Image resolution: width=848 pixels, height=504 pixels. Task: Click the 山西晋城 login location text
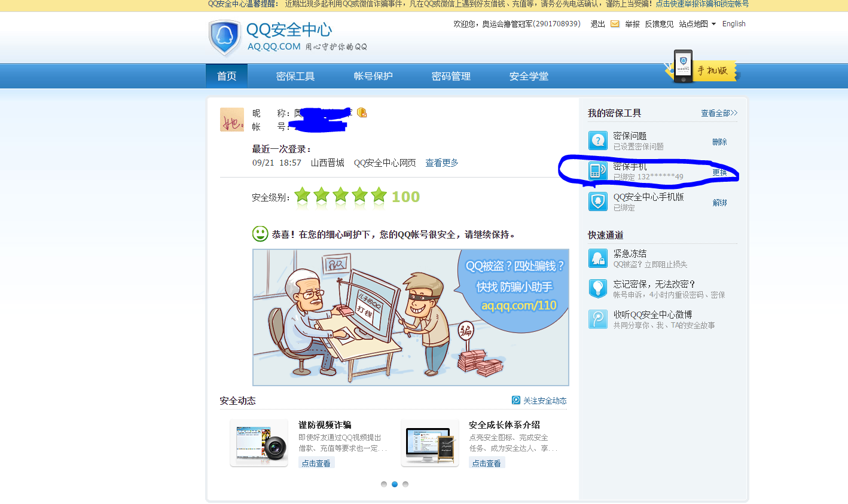click(328, 163)
